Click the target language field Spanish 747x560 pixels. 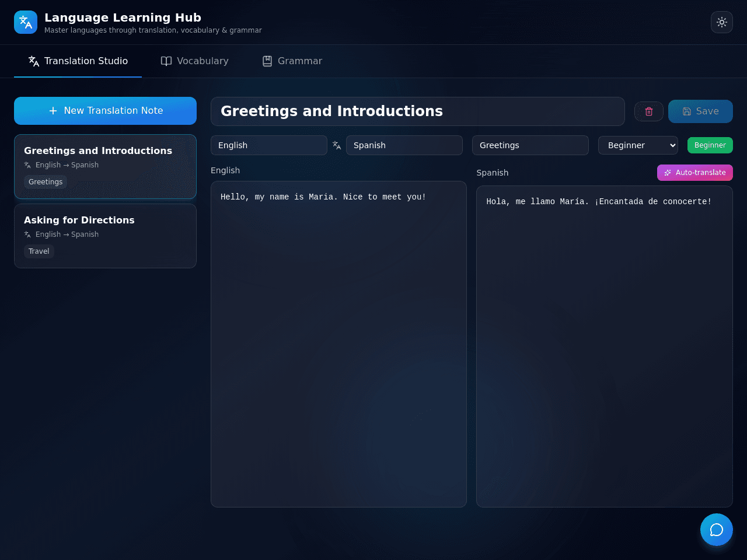point(404,145)
